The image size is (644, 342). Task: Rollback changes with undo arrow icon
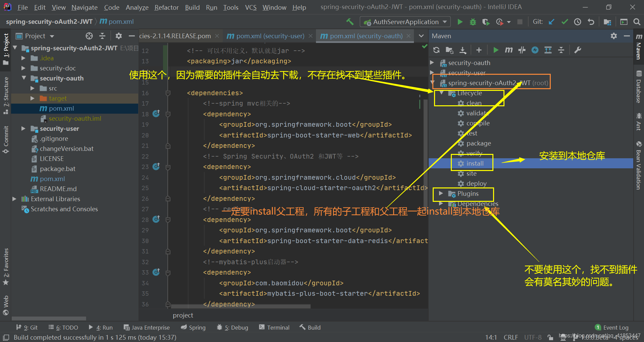click(x=591, y=22)
